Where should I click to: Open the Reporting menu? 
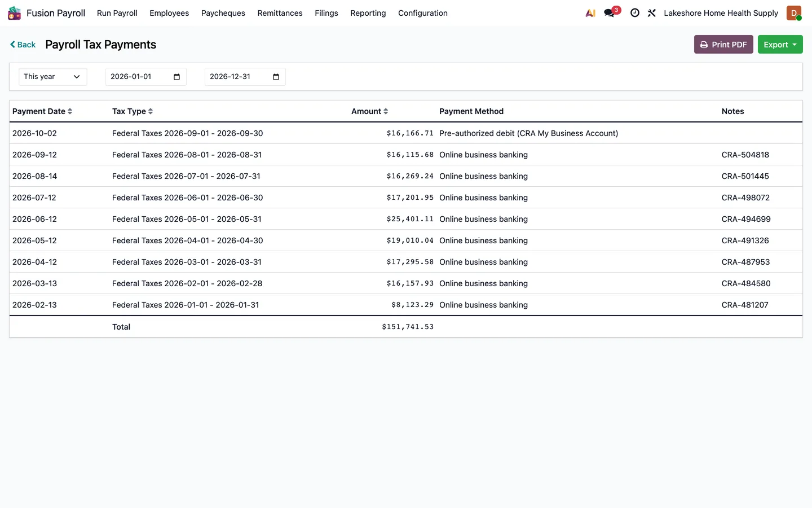(368, 13)
